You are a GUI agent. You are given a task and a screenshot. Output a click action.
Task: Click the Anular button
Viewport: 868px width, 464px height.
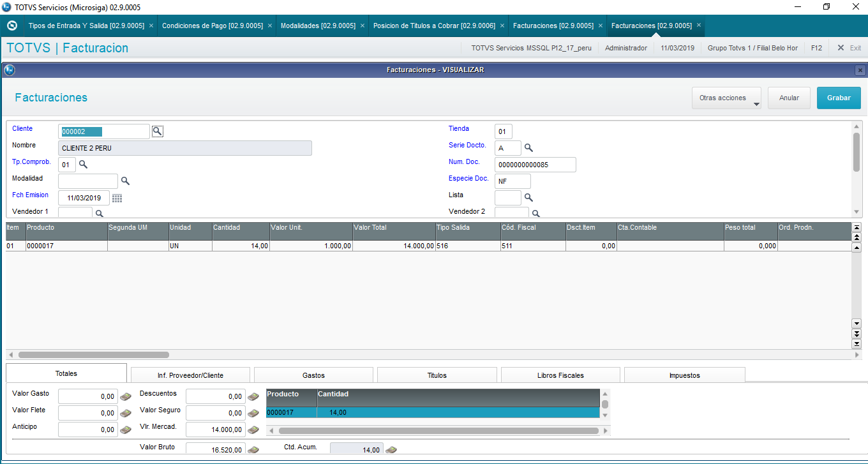pos(789,98)
